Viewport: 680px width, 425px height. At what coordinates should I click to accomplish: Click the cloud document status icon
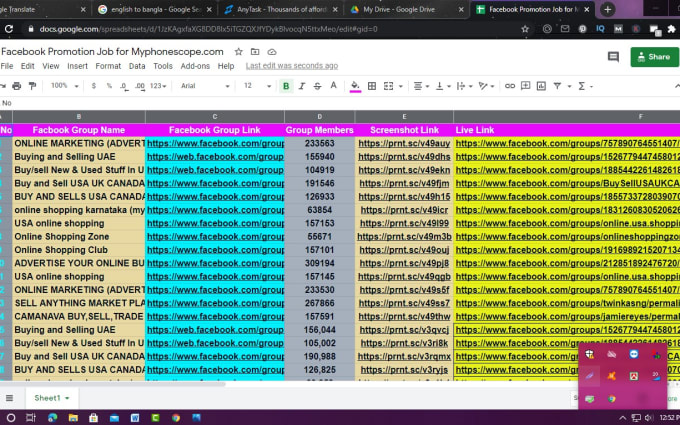coord(271,52)
